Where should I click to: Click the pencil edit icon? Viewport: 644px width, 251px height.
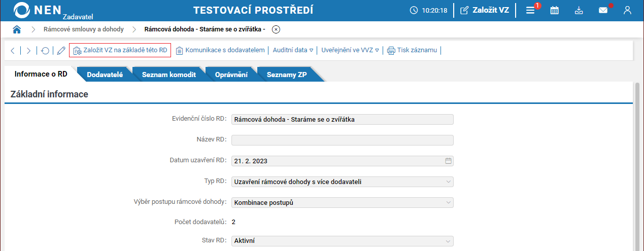coord(61,50)
